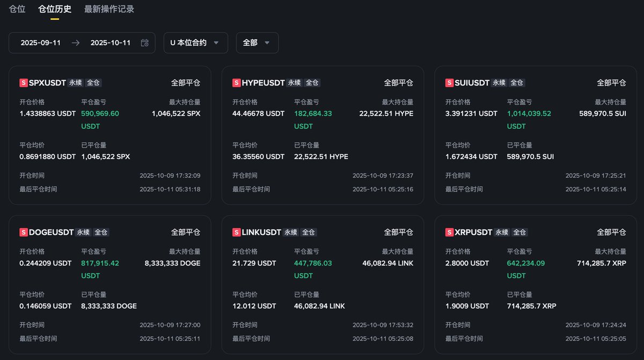Viewport: 644px width, 360px height.
Task: Click the red S icon beside SPXUSDT
Action: [x=24, y=83]
